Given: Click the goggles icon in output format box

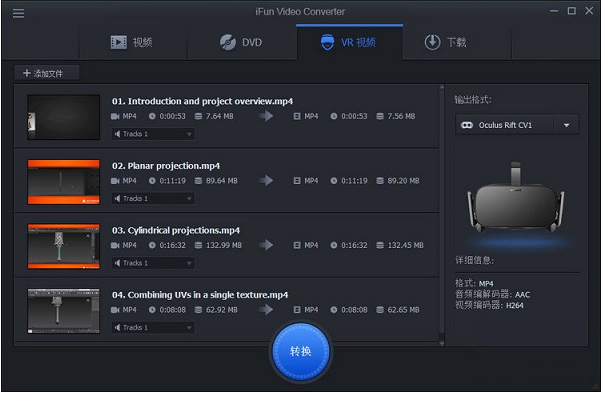Looking at the screenshot, I should point(467,125).
